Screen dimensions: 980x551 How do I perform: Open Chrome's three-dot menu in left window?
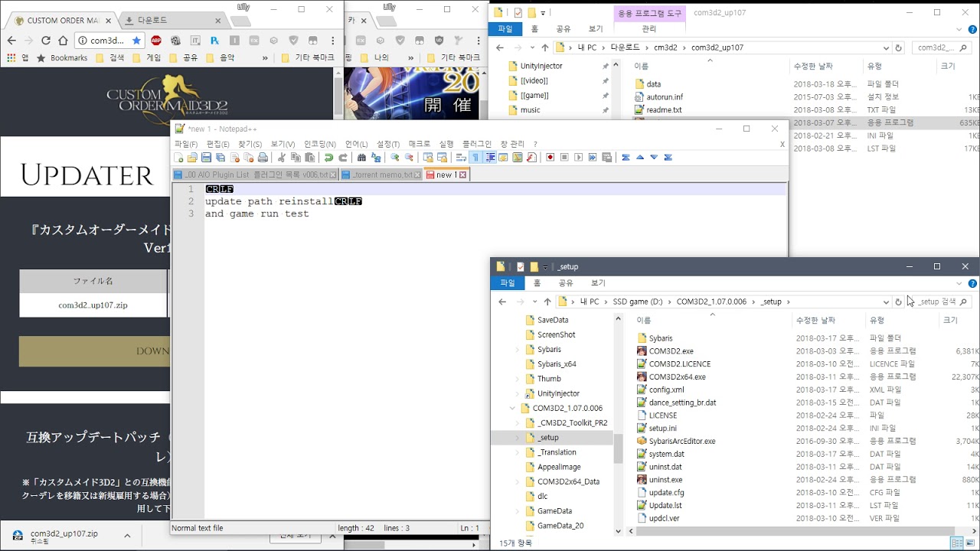(x=335, y=41)
